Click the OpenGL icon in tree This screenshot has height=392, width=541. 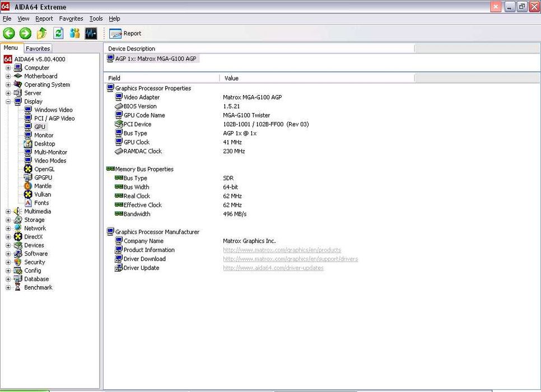point(28,169)
